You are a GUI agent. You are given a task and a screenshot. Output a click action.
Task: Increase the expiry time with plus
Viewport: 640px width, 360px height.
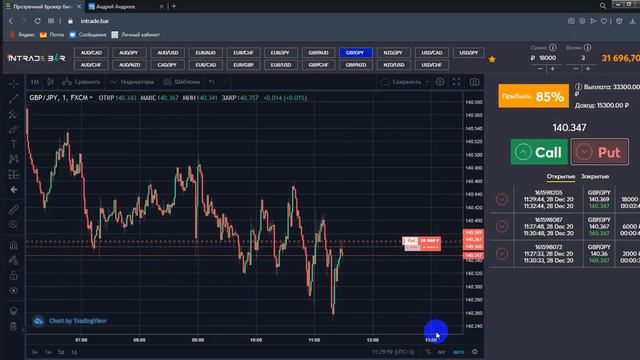pyautogui.click(x=588, y=69)
